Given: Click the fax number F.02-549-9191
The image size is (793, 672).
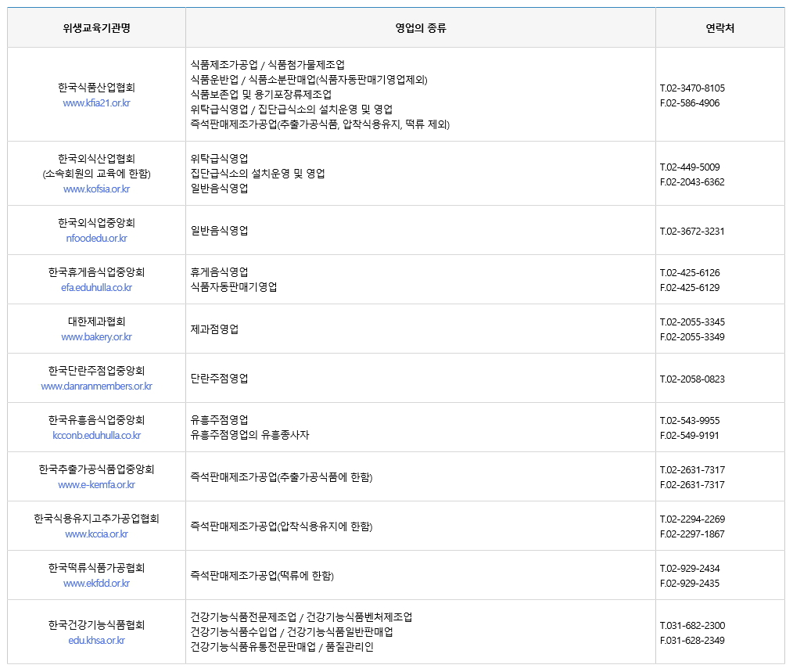Looking at the screenshot, I should 689,435.
